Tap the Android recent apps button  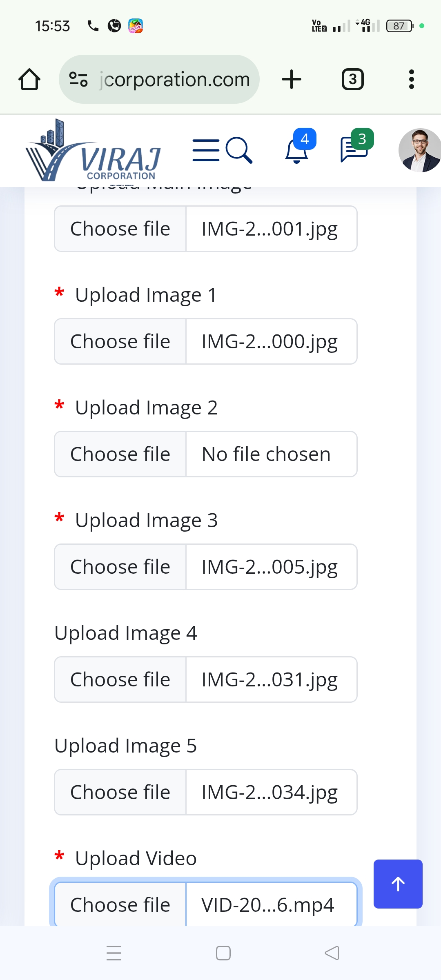click(114, 953)
